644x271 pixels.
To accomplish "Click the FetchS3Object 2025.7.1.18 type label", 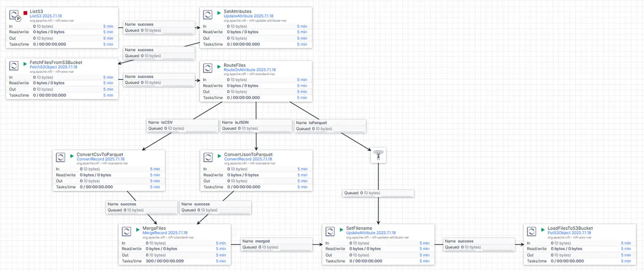I will 54,67.
